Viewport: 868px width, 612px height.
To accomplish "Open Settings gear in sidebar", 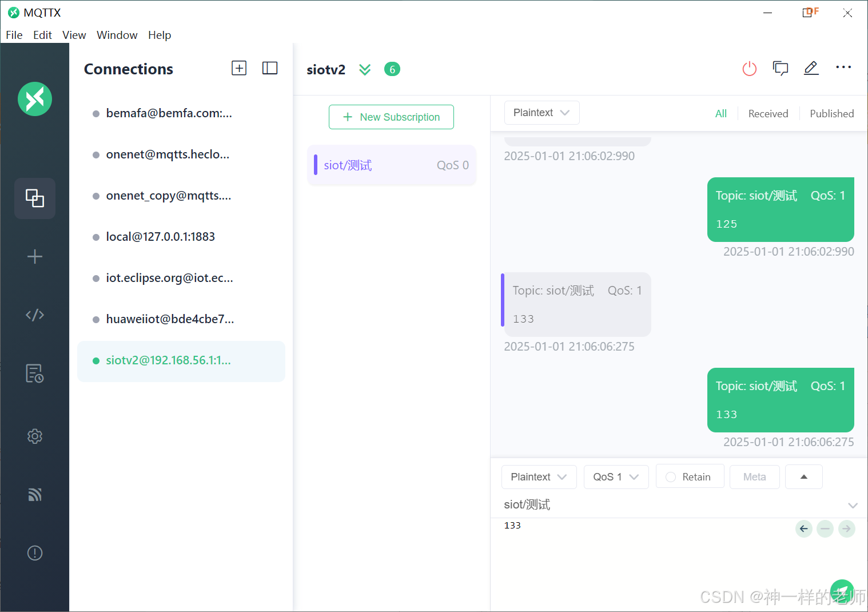I will (x=35, y=436).
